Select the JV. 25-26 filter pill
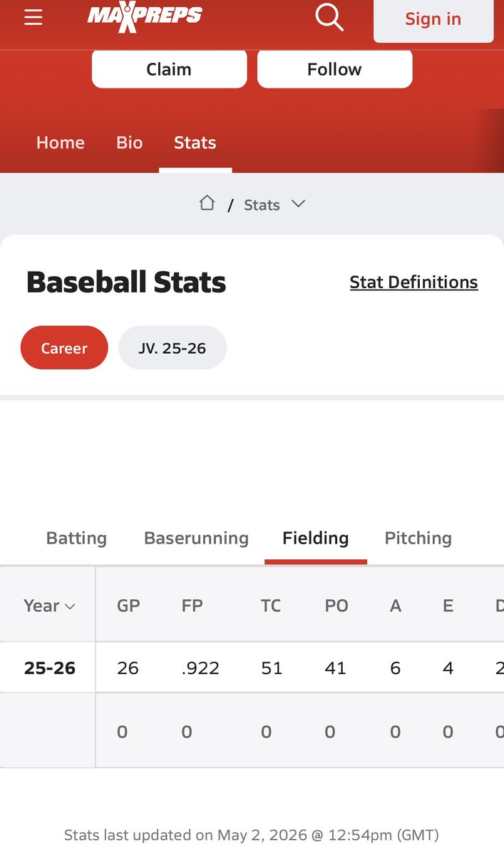 [x=173, y=348]
